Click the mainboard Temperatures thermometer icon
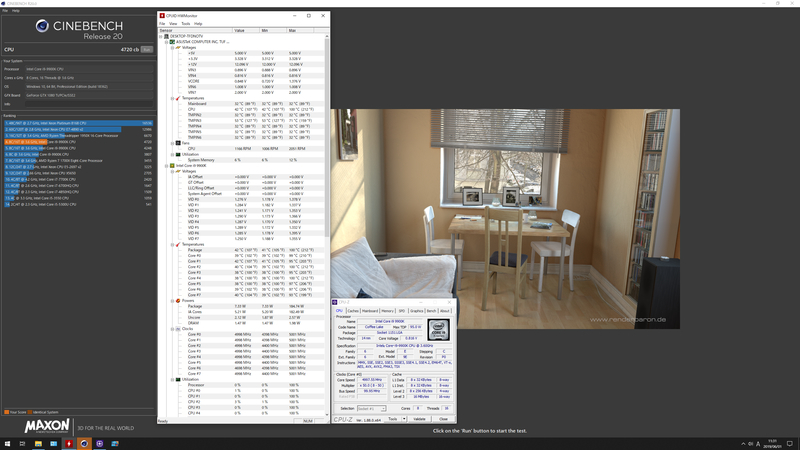 click(178, 98)
